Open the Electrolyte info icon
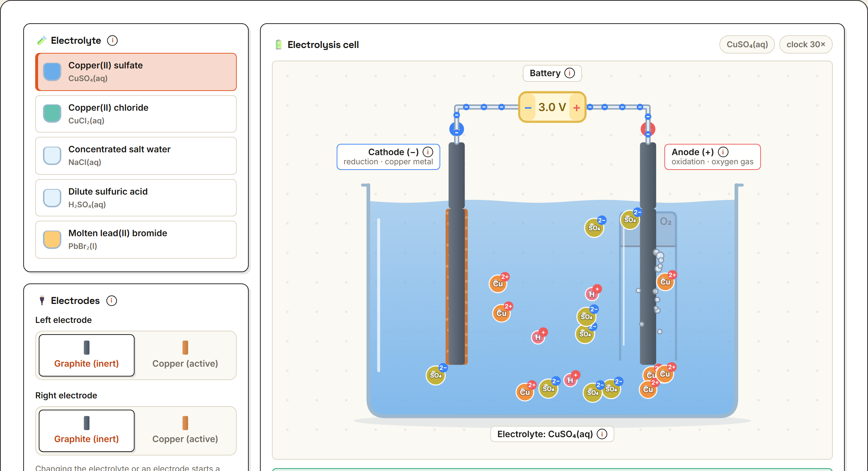The height and width of the screenshot is (471, 868). tap(112, 41)
